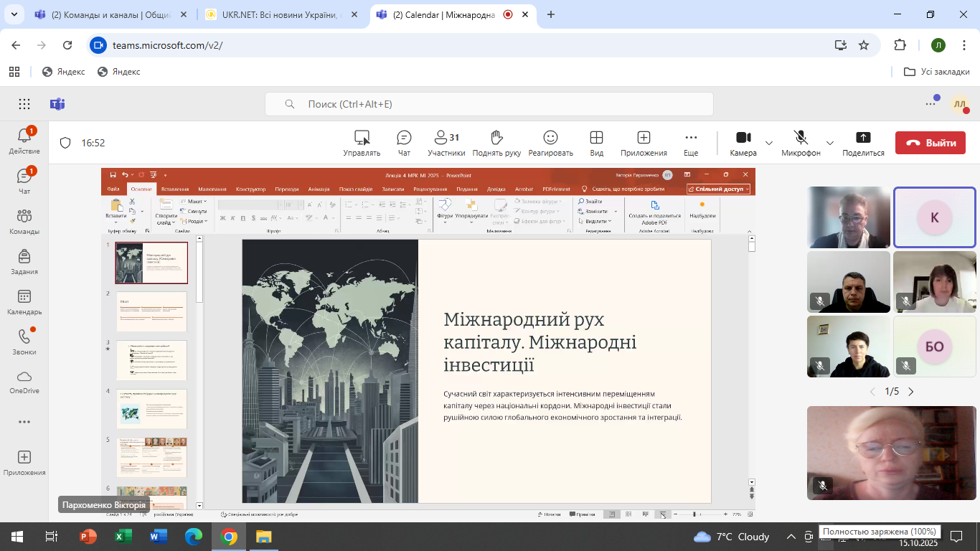Open the Усі закладки bookmarks folder
This screenshot has width=980, height=551.
937,72
